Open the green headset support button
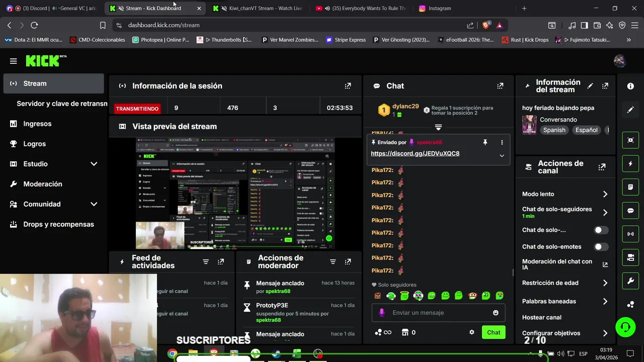This screenshot has width=644, height=362. click(625, 328)
